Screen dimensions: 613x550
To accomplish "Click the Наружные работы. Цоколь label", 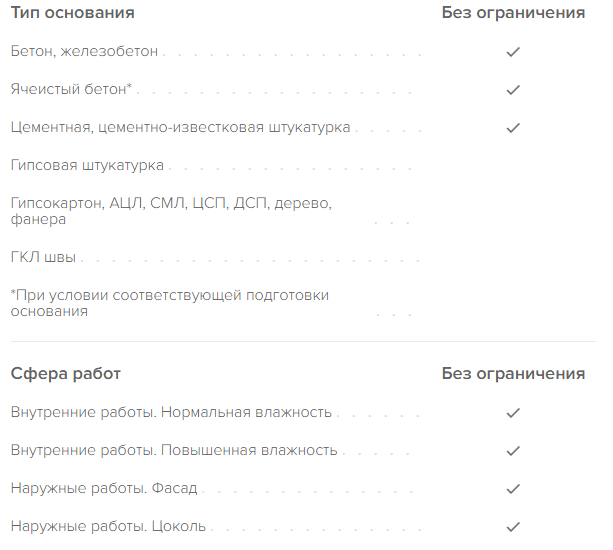I will (108, 526).
